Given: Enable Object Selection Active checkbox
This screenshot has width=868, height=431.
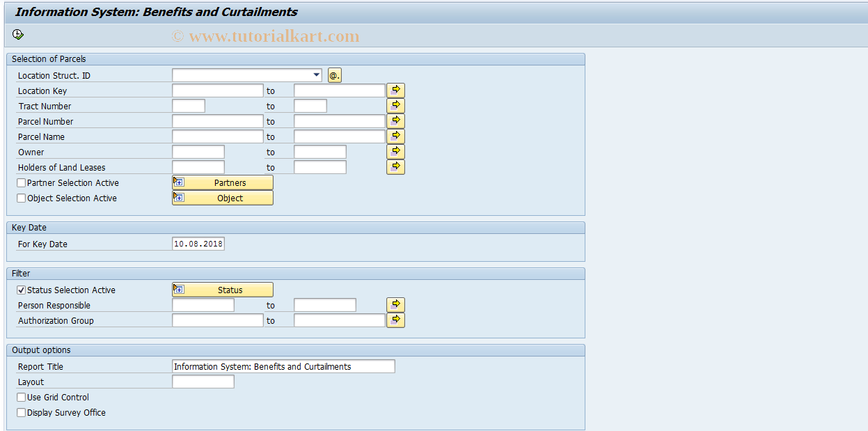Looking at the screenshot, I should 22,198.
